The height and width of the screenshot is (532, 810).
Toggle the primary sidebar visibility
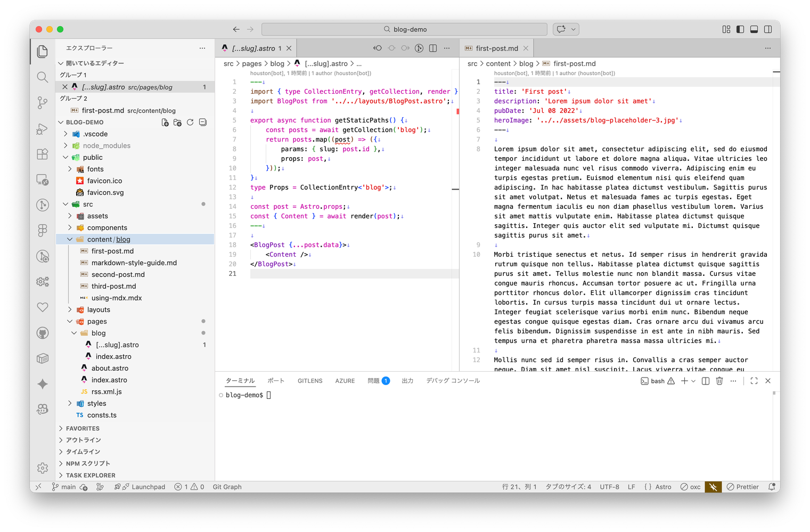tap(740, 29)
